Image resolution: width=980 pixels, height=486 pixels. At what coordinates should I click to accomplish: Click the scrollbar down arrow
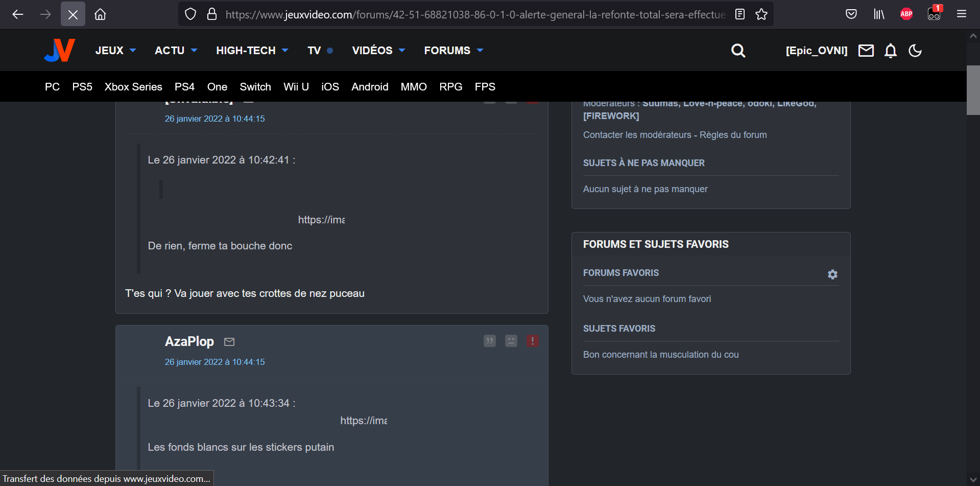(973, 479)
